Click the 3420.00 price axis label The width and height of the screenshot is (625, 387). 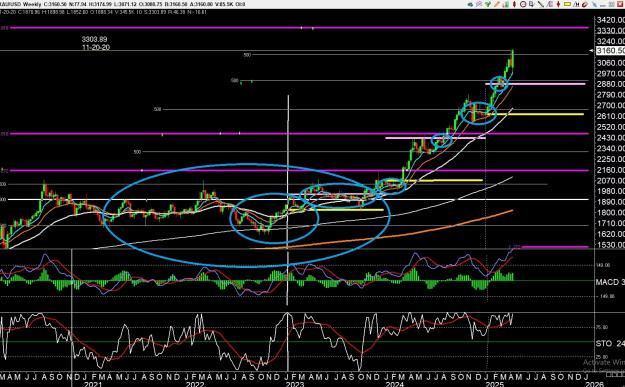click(610, 20)
